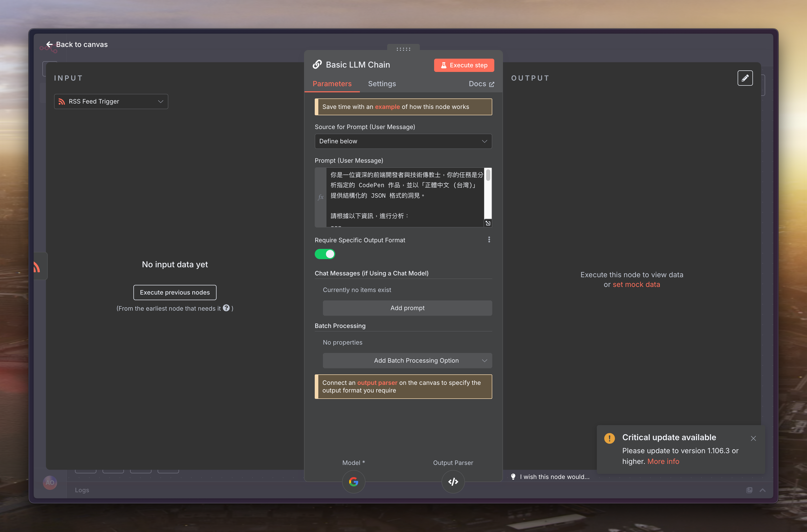Click the set mock data link
807x532 pixels.
[x=636, y=284]
